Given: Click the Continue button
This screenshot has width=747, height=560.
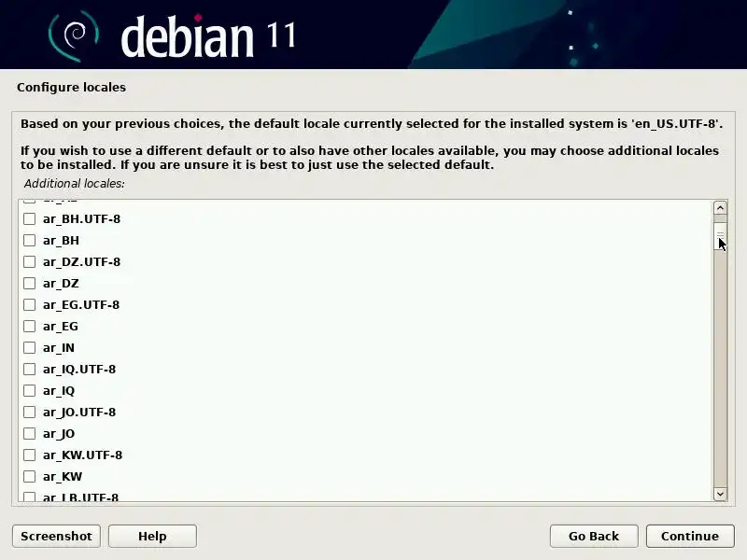Looking at the screenshot, I should tap(690, 536).
